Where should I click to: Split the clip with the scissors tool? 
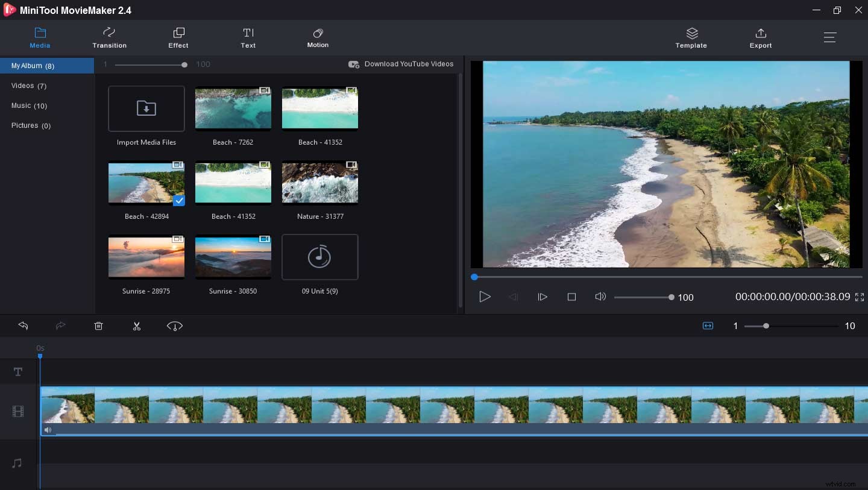[x=137, y=325]
